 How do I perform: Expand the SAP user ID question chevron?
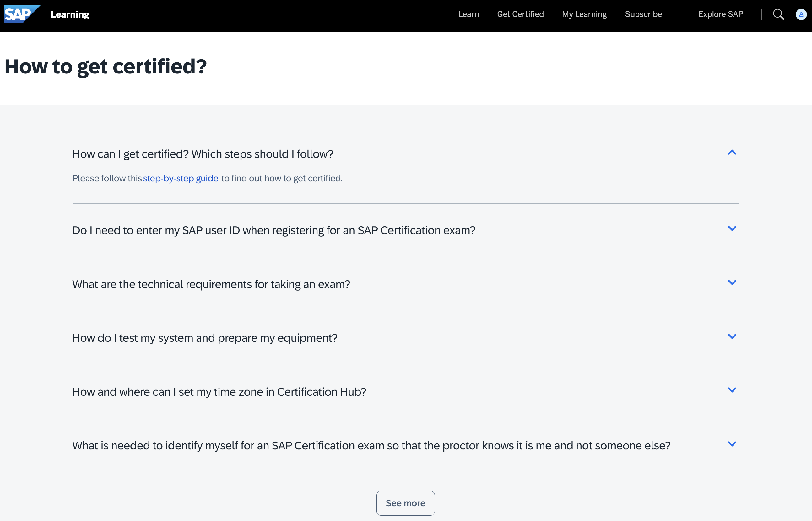(x=732, y=228)
